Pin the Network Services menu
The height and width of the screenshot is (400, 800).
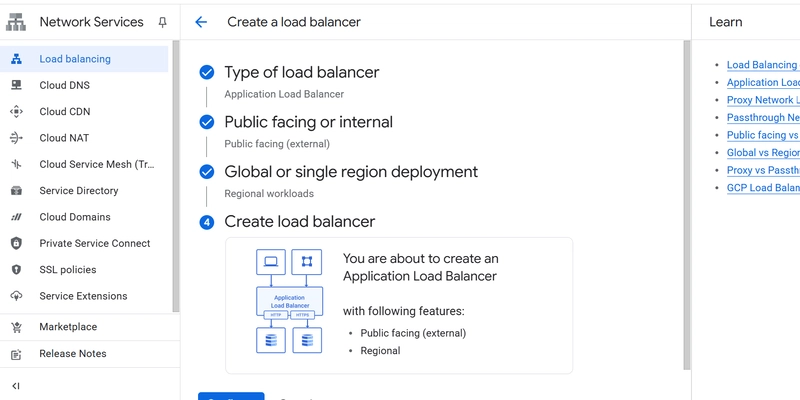coord(163,22)
